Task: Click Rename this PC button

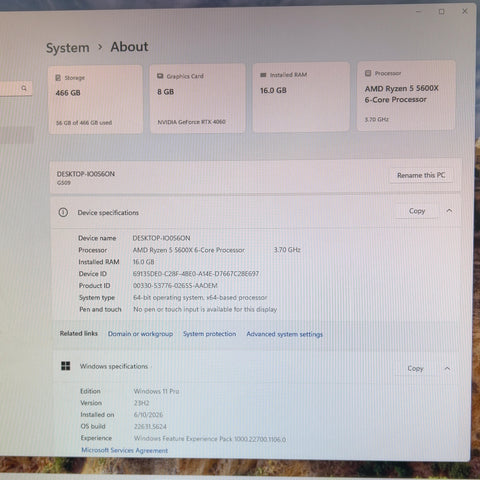Action: coord(421,175)
